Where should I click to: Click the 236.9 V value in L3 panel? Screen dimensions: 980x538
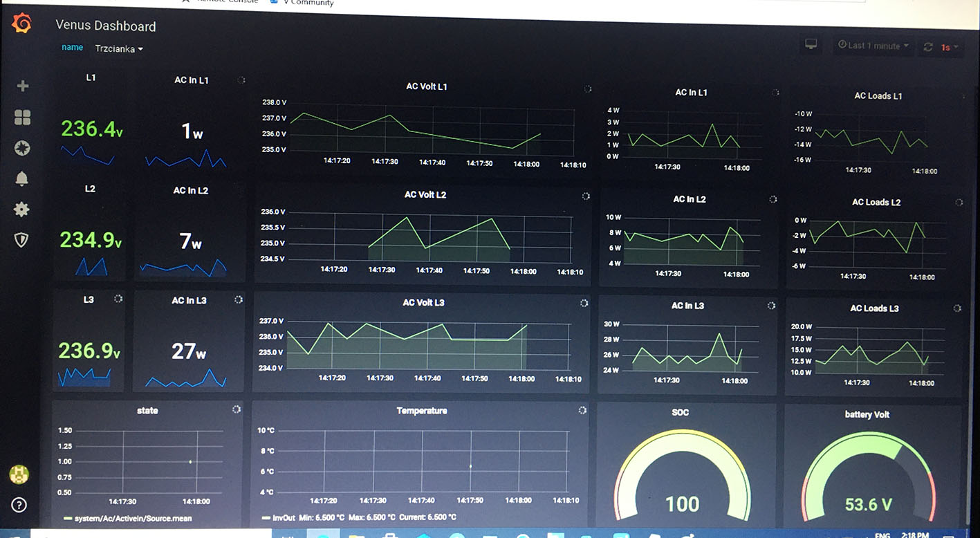89,351
